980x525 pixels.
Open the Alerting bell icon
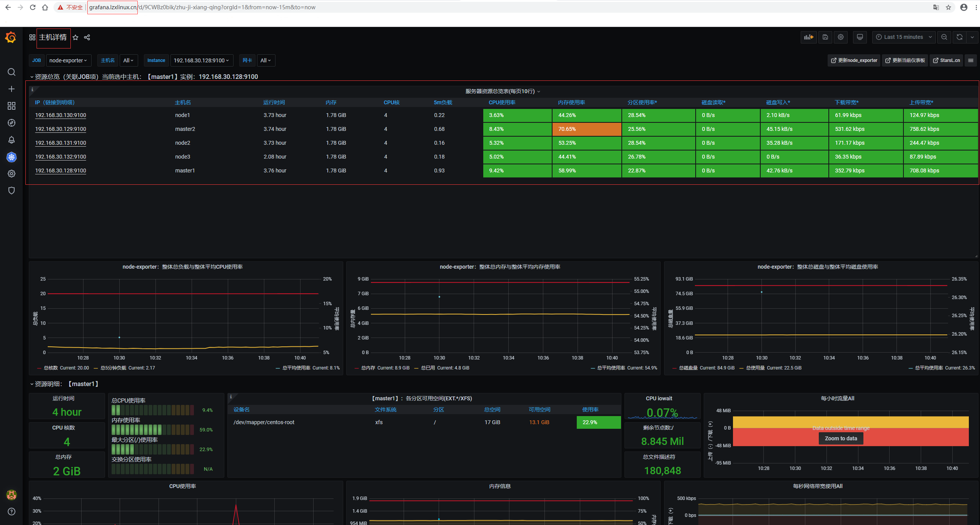(12, 140)
